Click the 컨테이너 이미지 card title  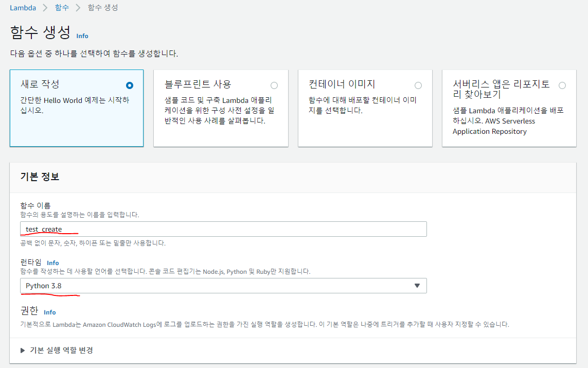click(342, 84)
